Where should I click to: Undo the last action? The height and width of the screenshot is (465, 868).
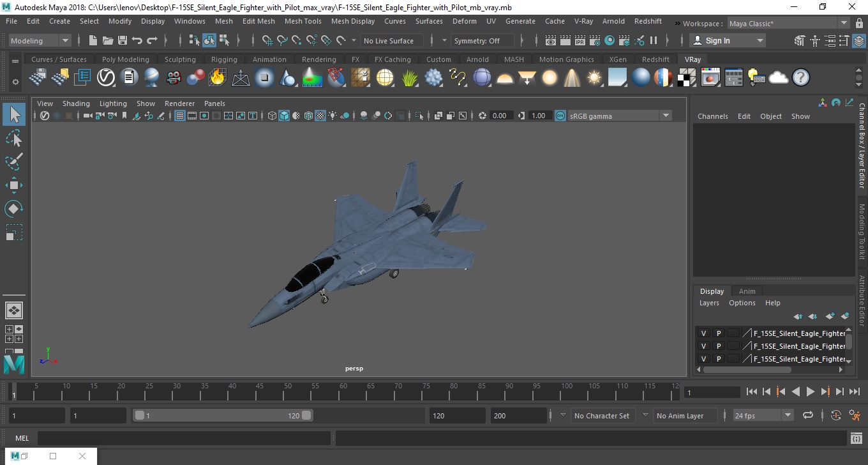pos(137,40)
